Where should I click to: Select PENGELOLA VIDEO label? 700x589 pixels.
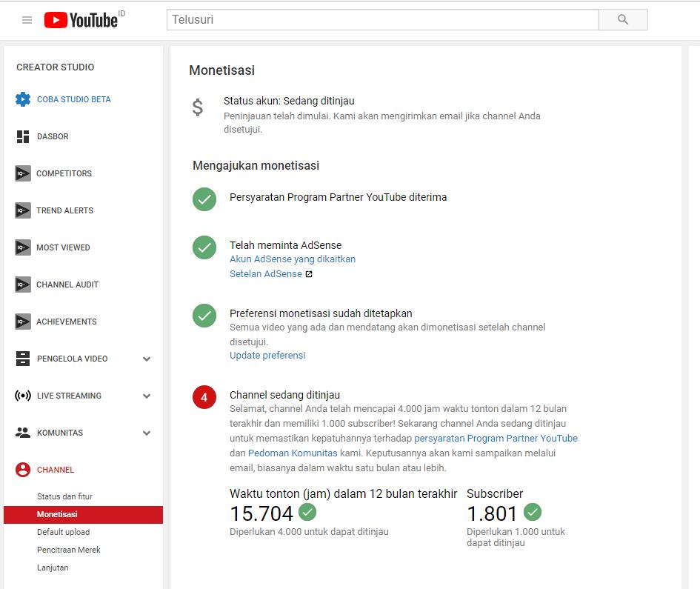73,359
